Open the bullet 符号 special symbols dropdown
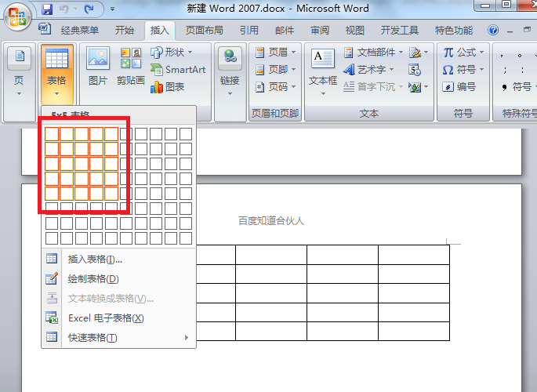 coord(518,87)
